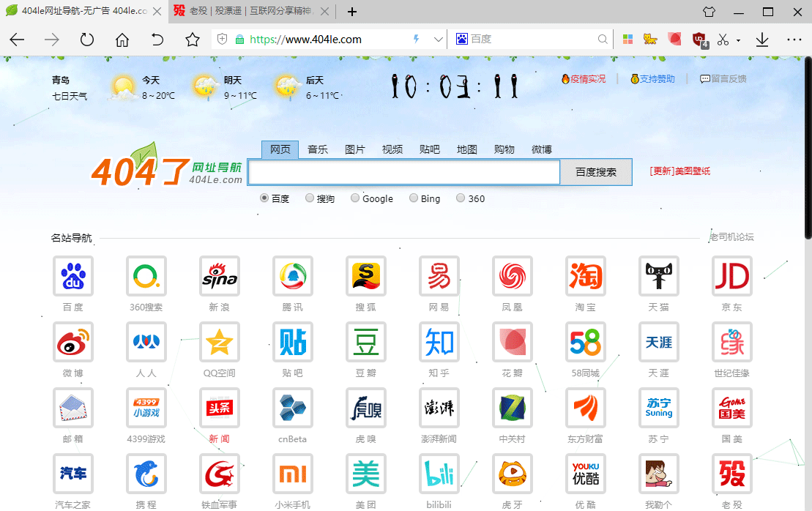
Task: Open the Douban (豆瓣) site icon
Action: tap(366, 342)
